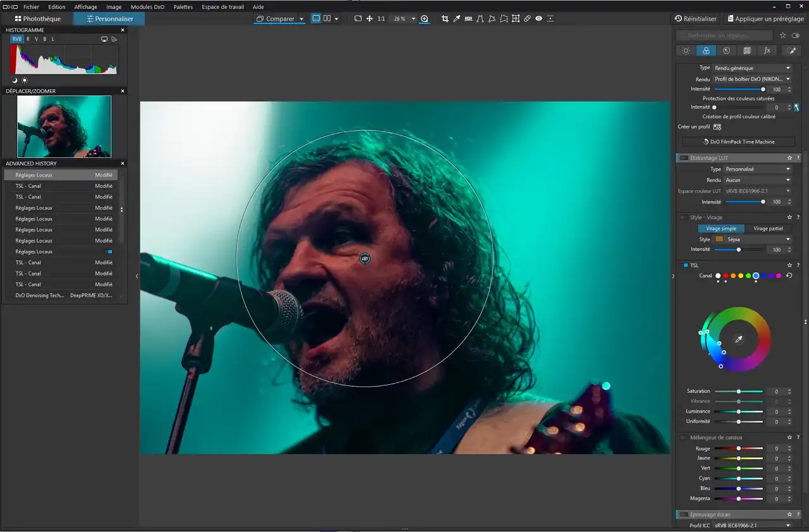The width and height of the screenshot is (809, 532).
Task: Open the Modules DxO menu
Action: 147,7
